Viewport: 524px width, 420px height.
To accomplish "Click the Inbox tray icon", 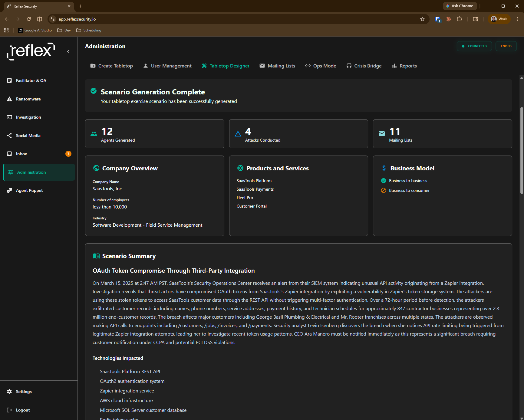I will [x=9, y=154].
